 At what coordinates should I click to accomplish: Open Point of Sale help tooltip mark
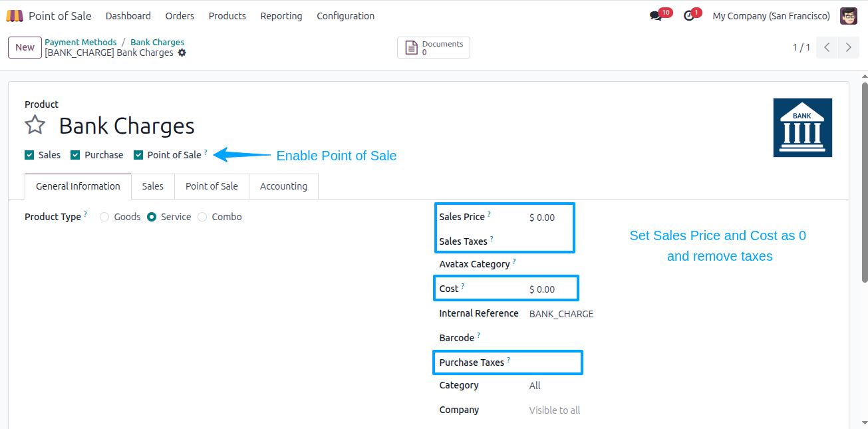(206, 152)
